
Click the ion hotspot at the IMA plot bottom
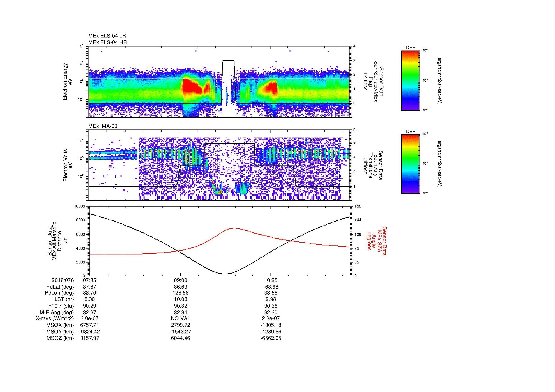pos(219,192)
